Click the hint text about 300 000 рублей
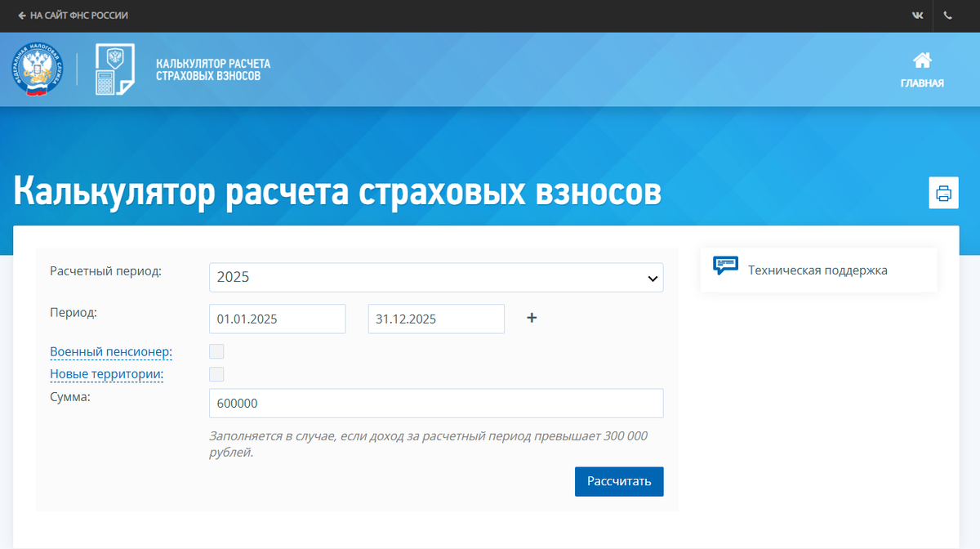980x549 pixels. click(429, 444)
